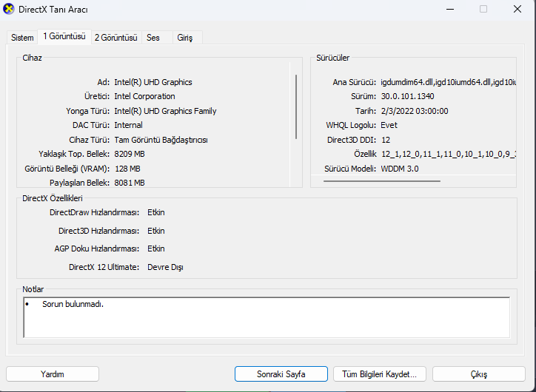536x392 pixels.
Task: Click the Direct3D Hızlandırması Etkin value
Action: click(x=156, y=231)
